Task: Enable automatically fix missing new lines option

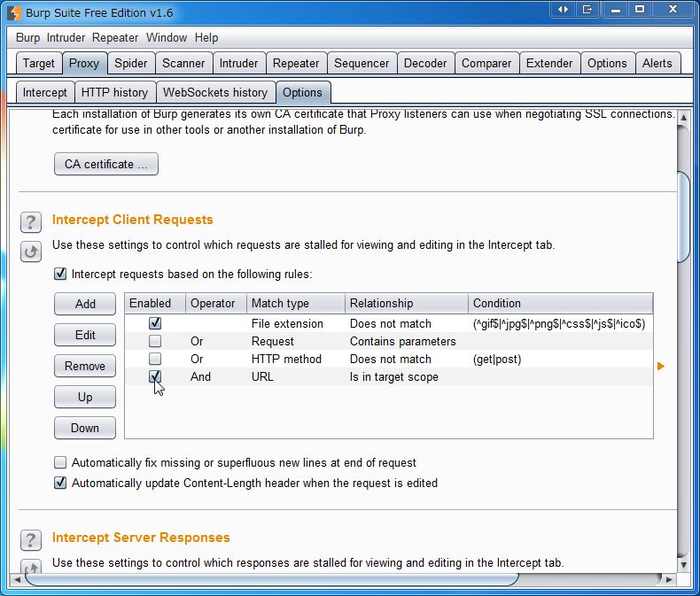Action: pyautogui.click(x=60, y=462)
